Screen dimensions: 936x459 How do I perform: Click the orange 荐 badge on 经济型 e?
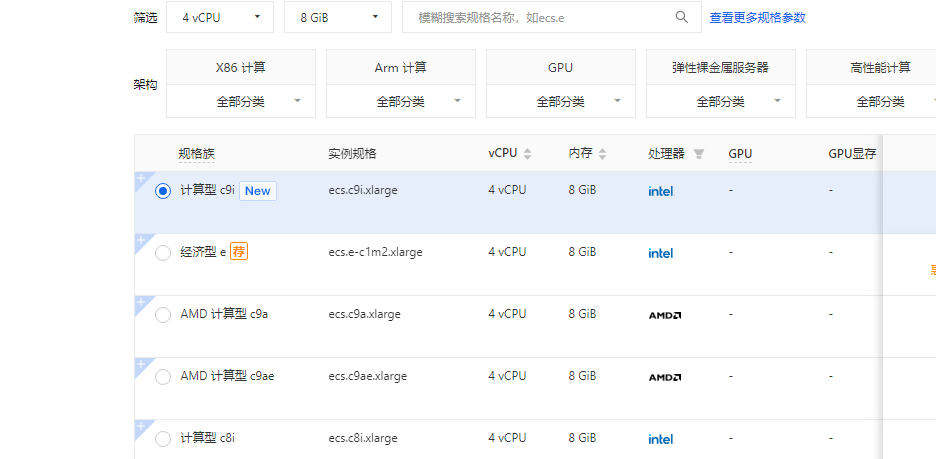pyautogui.click(x=239, y=252)
